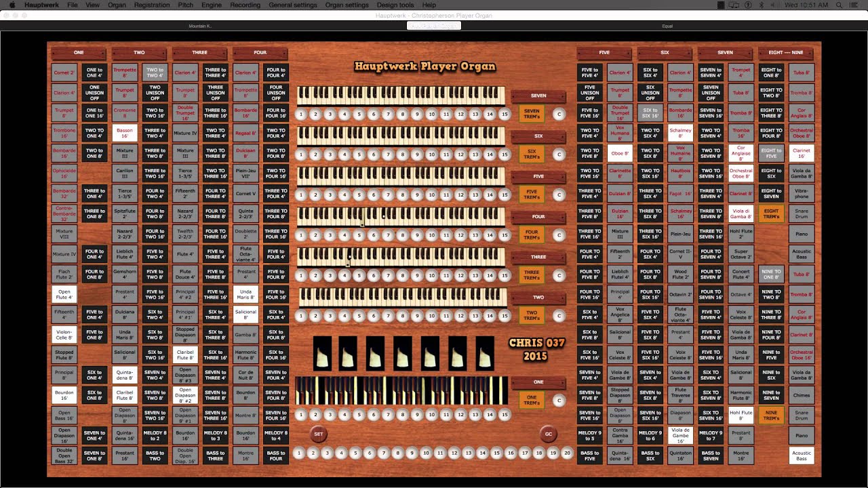
Task: Toggle the Gemshorn 4' stop
Action: [125, 274]
